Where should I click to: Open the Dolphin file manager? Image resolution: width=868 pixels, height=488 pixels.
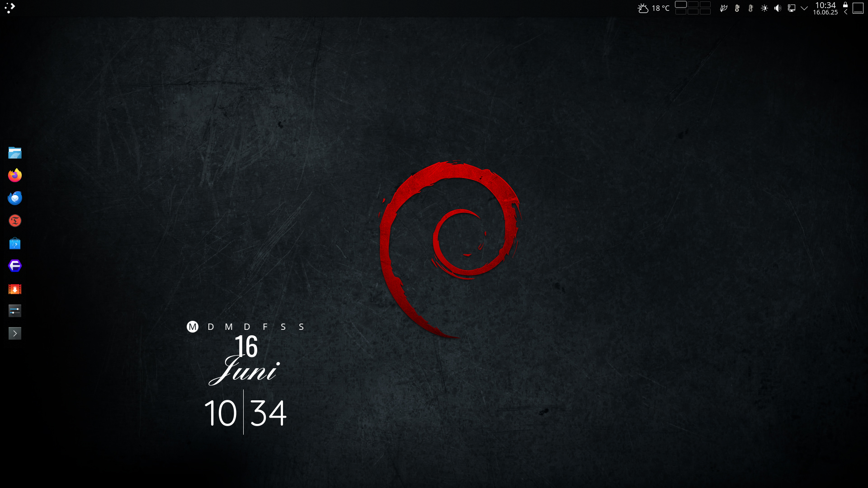(x=15, y=153)
